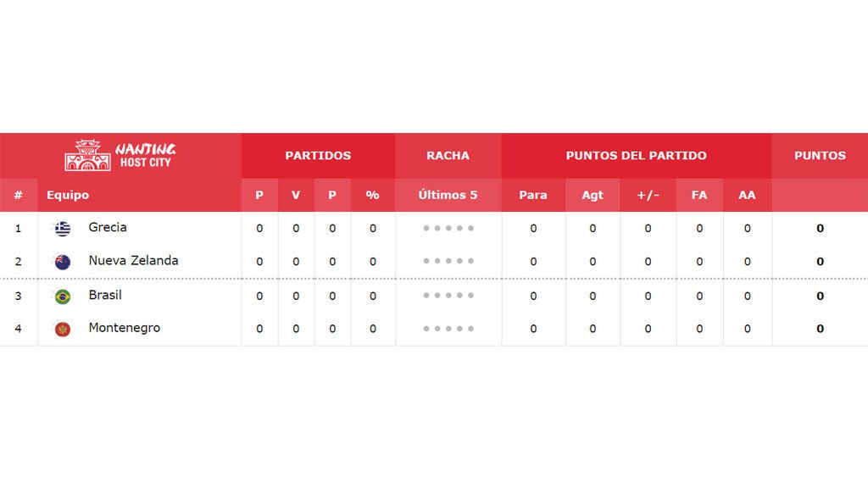
Task: Click Brasil's last five streak dots
Action: [x=448, y=296]
